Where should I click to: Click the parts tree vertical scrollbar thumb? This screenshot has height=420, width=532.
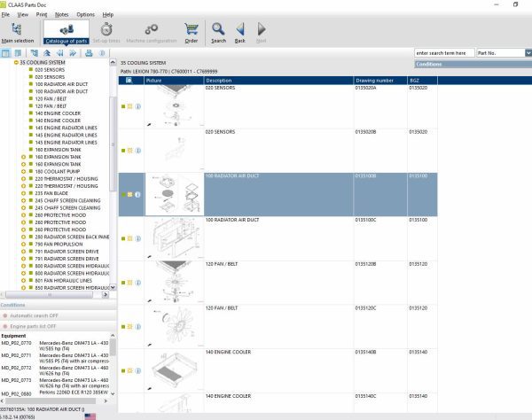(x=113, y=144)
